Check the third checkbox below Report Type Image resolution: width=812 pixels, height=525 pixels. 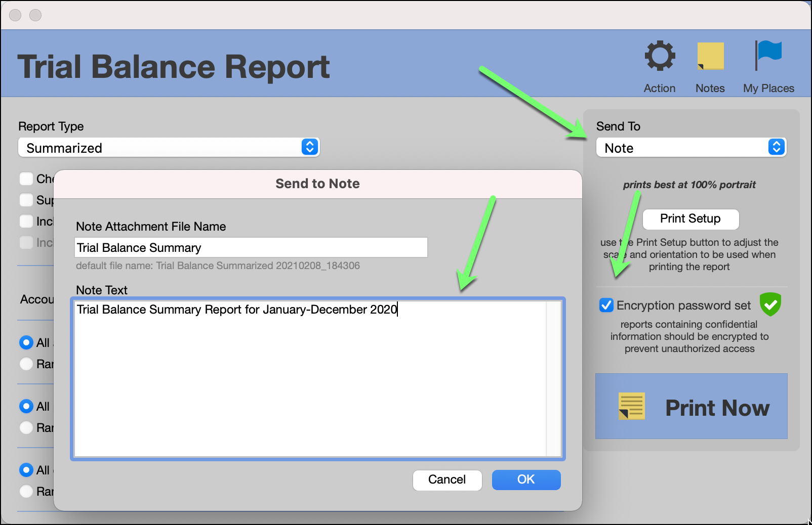click(26, 221)
